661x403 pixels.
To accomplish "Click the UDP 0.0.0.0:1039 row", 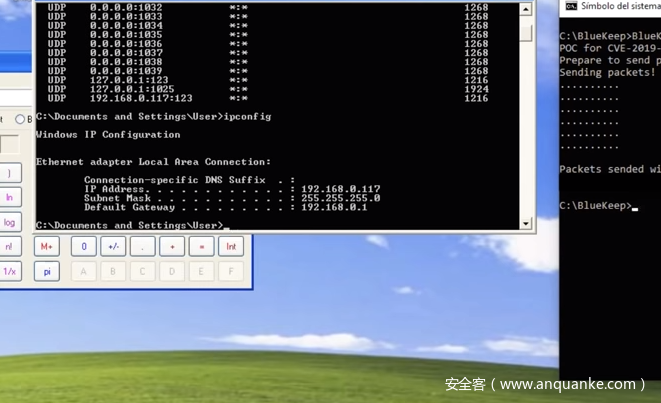I will pos(268,71).
